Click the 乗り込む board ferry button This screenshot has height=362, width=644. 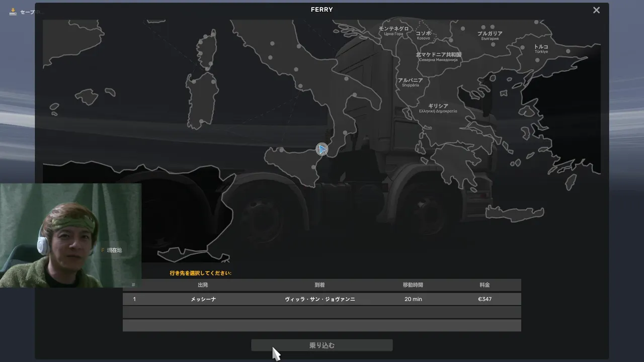click(322, 345)
